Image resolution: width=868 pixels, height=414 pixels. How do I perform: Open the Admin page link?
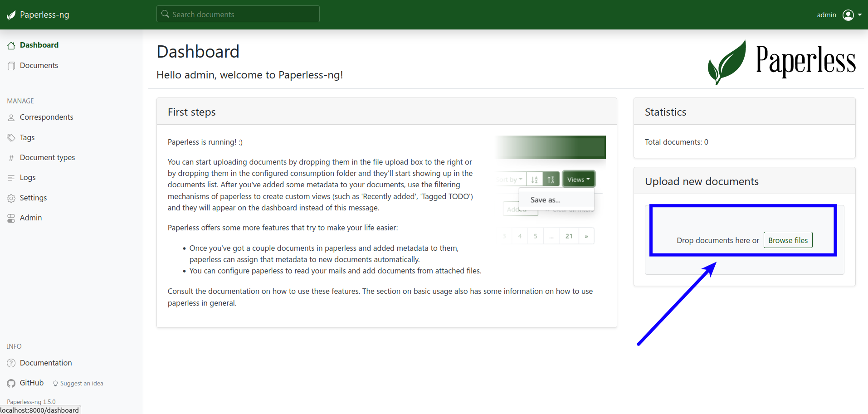[x=31, y=218]
